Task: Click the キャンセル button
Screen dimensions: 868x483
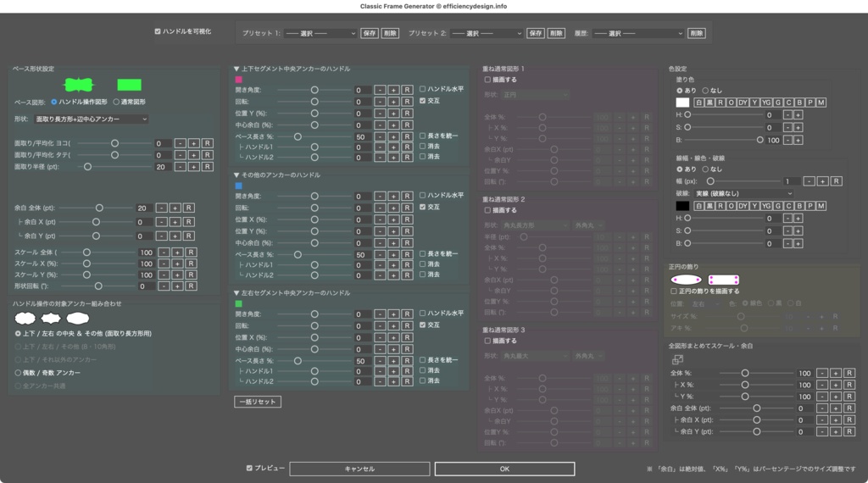Action: pyautogui.click(x=359, y=469)
